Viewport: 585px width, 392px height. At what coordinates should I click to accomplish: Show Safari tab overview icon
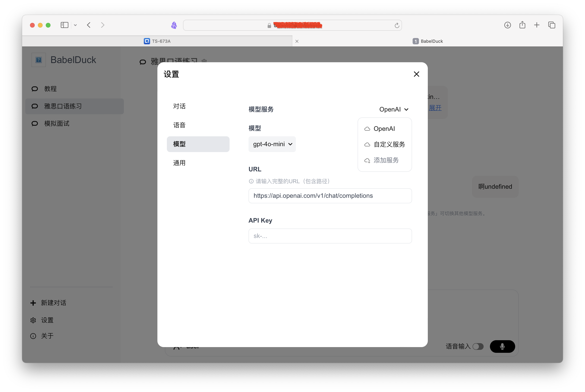(x=552, y=25)
